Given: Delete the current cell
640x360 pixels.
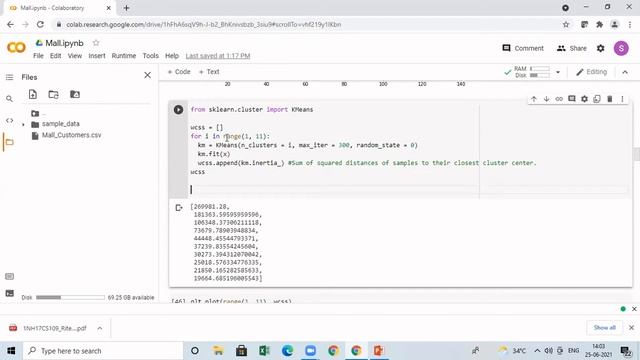Looking at the screenshot, I should pyautogui.click(x=610, y=99).
